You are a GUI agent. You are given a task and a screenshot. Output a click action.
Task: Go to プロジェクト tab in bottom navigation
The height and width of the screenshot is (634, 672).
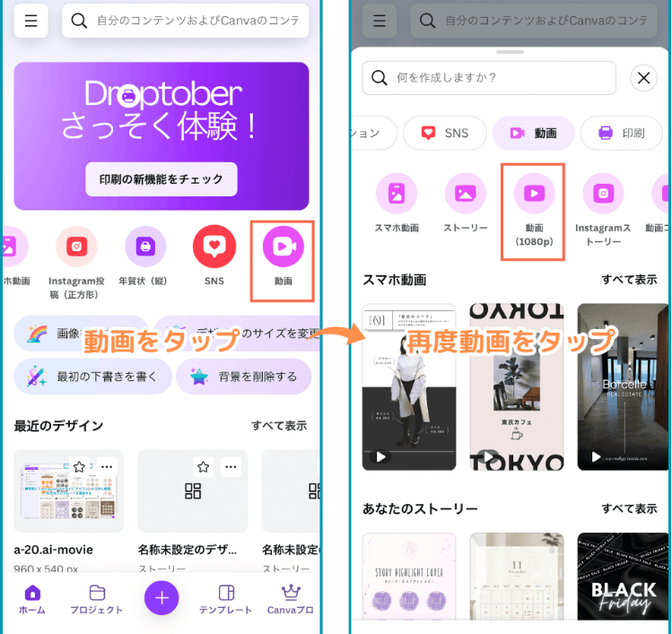[97, 599]
